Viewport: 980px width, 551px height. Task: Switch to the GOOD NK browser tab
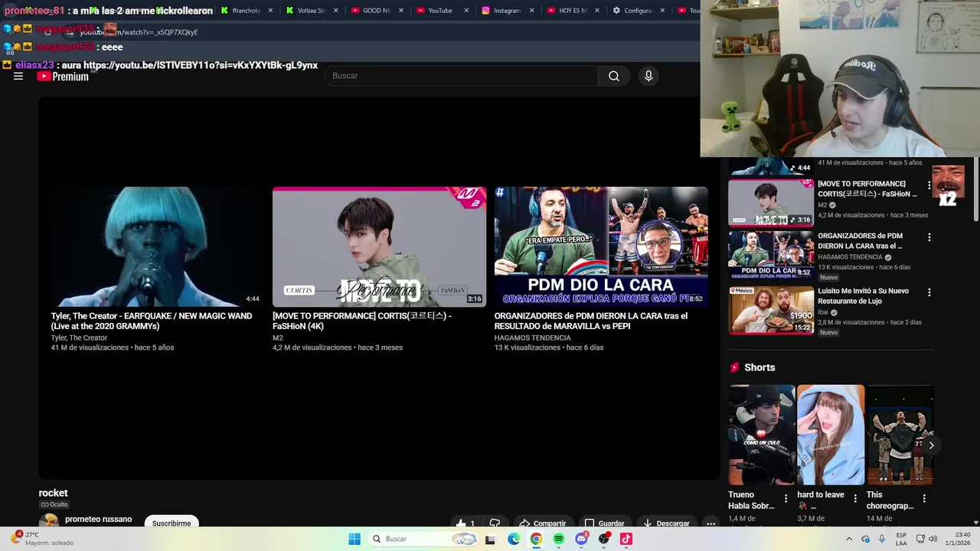click(377, 11)
